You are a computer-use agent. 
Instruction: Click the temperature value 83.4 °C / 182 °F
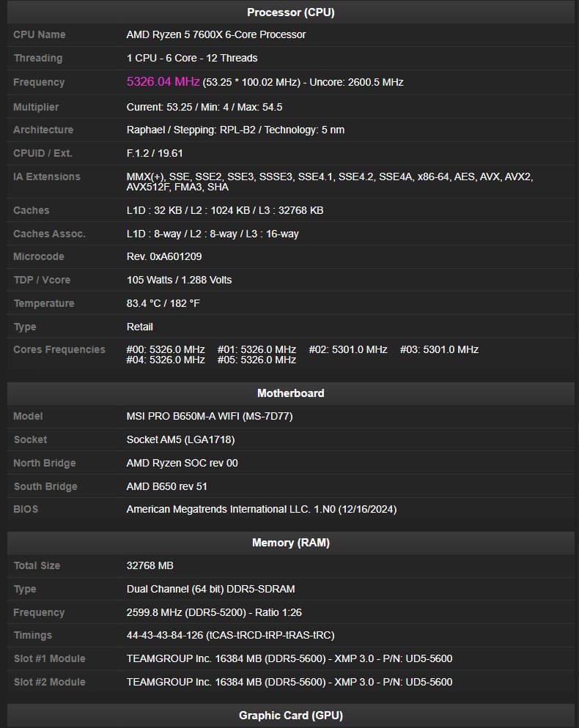click(163, 304)
